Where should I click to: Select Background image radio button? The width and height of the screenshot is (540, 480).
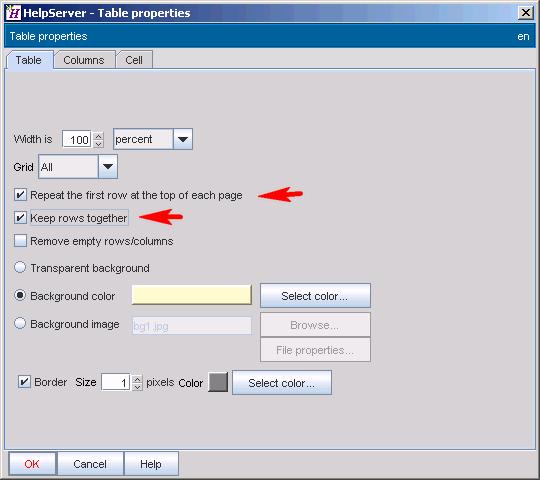click(x=20, y=323)
